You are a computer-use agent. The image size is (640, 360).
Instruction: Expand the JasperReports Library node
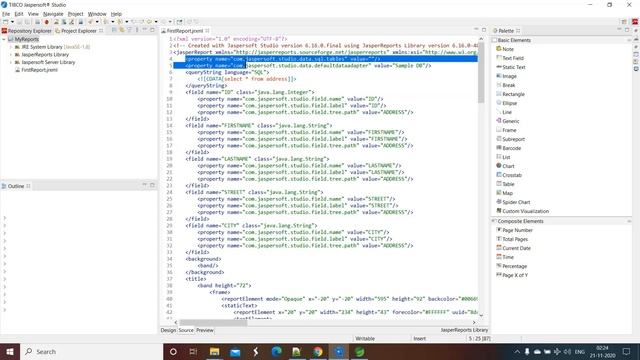point(11,55)
